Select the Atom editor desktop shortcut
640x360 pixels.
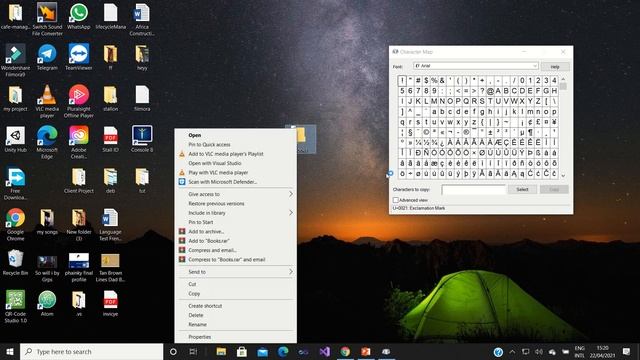47,303
